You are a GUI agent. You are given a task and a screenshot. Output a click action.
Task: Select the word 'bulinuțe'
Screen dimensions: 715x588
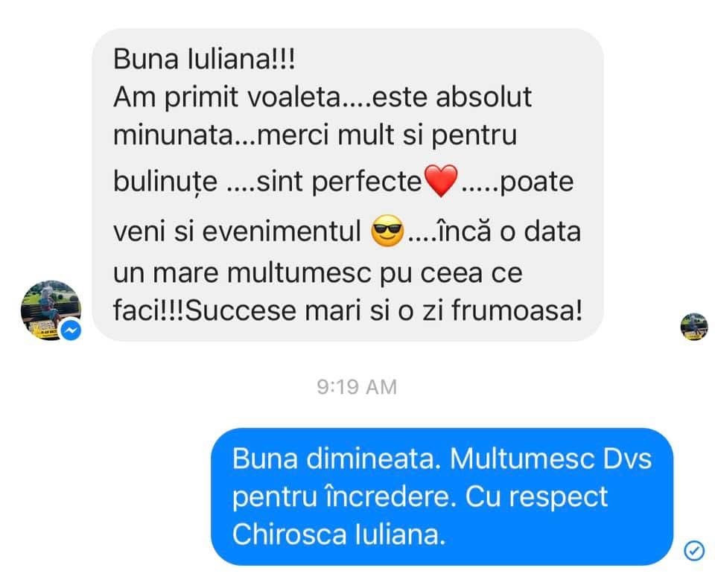165,182
